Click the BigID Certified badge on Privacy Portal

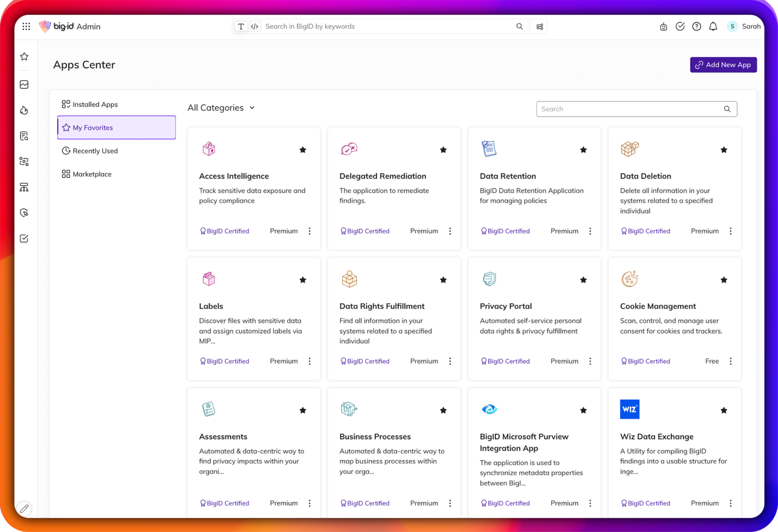click(x=505, y=361)
